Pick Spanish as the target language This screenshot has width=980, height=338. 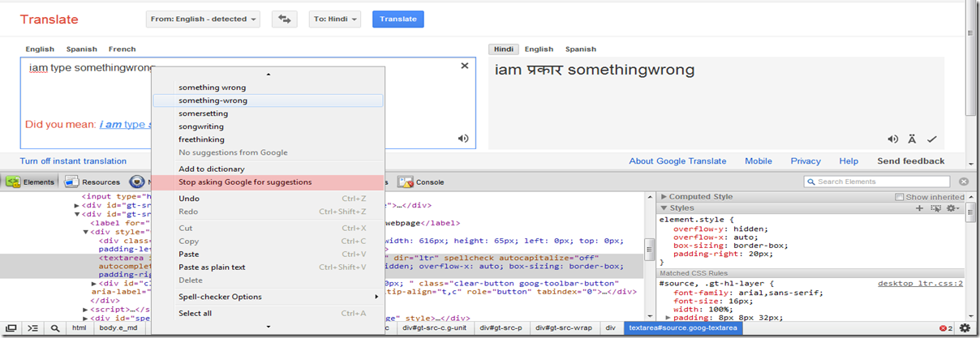(580, 49)
